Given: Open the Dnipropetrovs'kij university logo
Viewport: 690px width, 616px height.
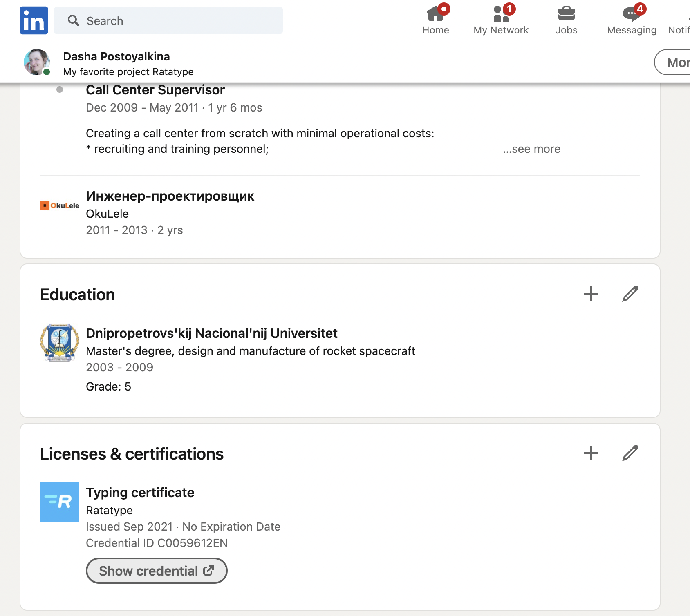Looking at the screenshot, I should coord(60,342).
